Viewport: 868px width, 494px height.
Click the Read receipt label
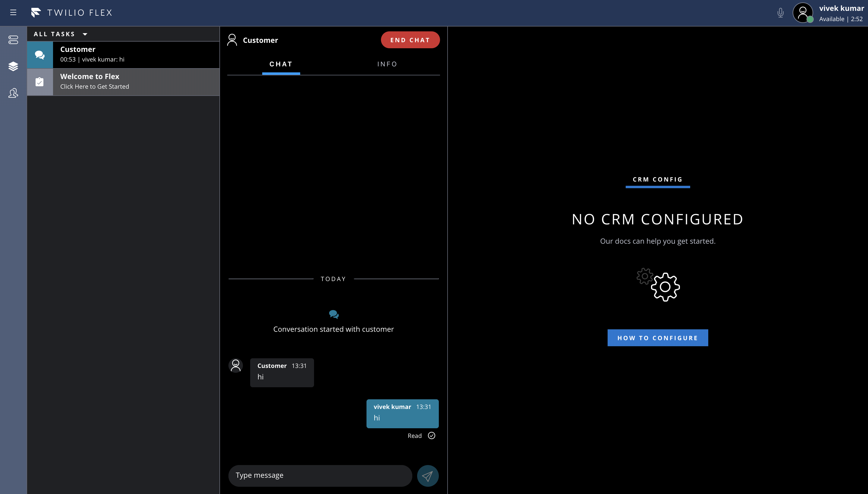415,435
